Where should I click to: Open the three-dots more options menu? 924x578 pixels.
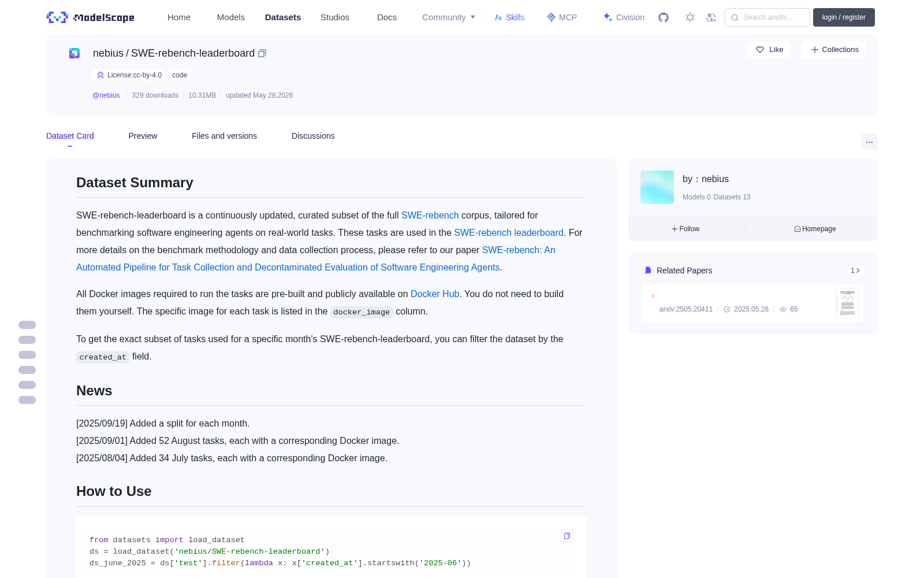click(869, 142)
